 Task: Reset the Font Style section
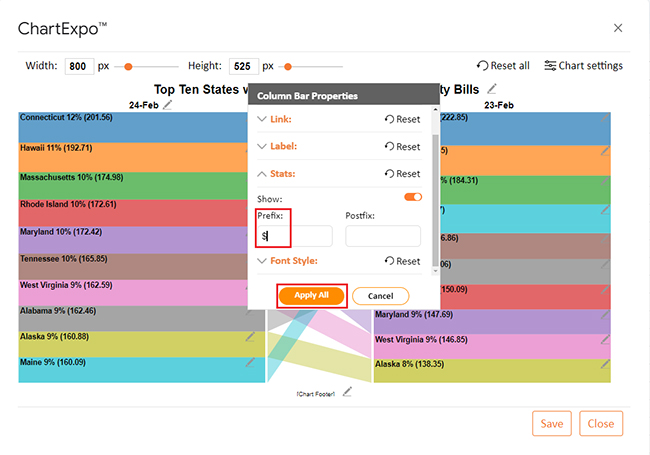pyautogui.click(x=402, y=261)
